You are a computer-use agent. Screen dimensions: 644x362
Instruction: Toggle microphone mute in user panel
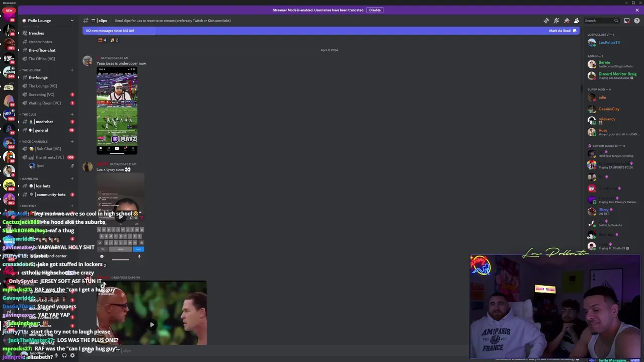56,355
